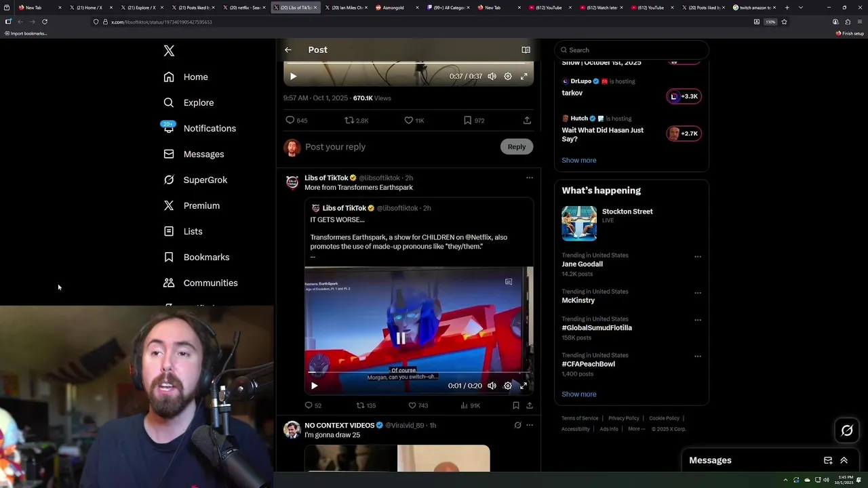The image size is (868, 488).
Task: Mute the Transformers video
Action: [492, 386]
